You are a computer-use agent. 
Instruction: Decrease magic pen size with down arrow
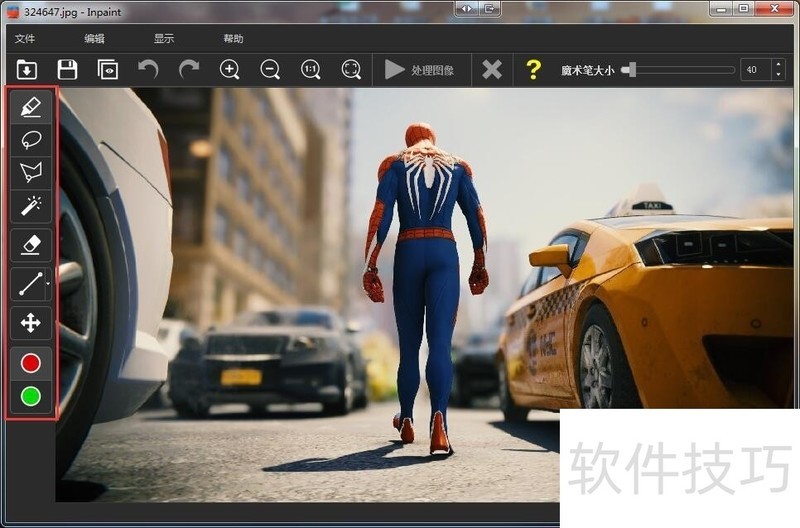pos(778,75)
